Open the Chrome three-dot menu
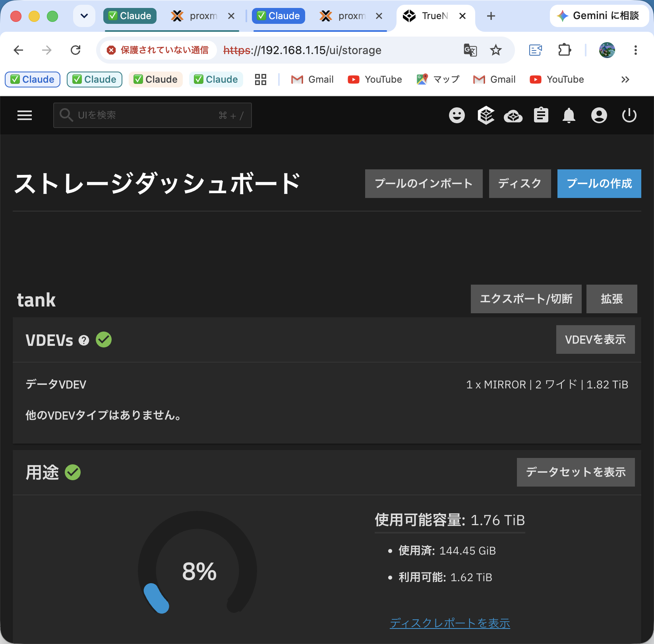654x644 pixels. pos(636,50)
